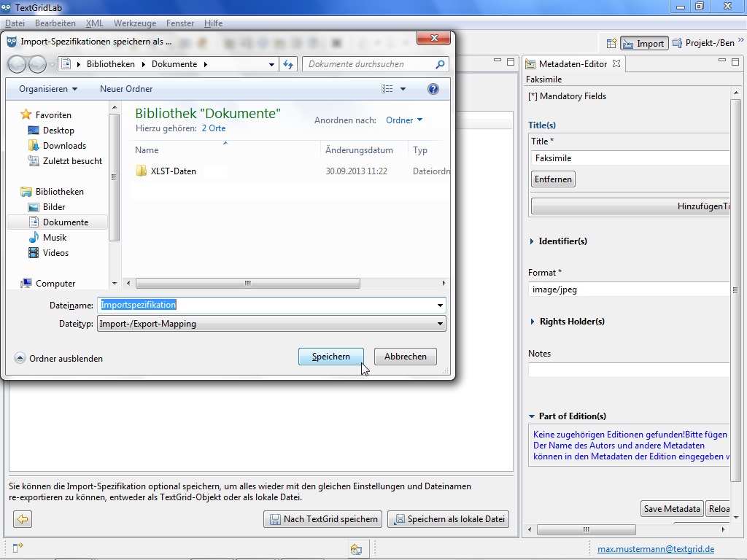This screenshot has width=747, height=560.
Task: Click the Open Perspective icon
Action: [x=611, y=43]
